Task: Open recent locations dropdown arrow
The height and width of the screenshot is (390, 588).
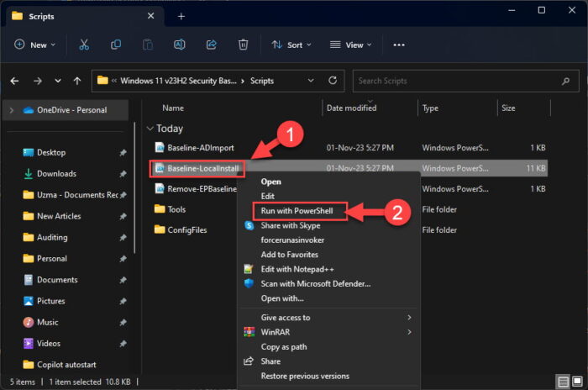Action: pyautogui.click(x=58, y=81)
